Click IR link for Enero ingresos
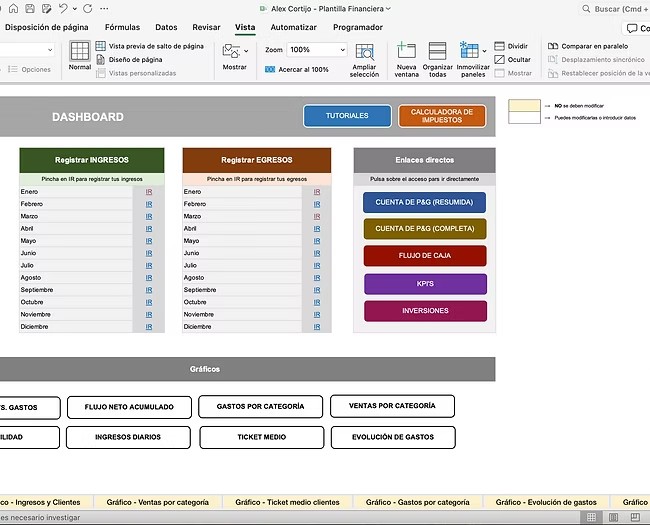The width and height of the screenshot is (650, 525). pyautogui.click(x=148, y=191)
